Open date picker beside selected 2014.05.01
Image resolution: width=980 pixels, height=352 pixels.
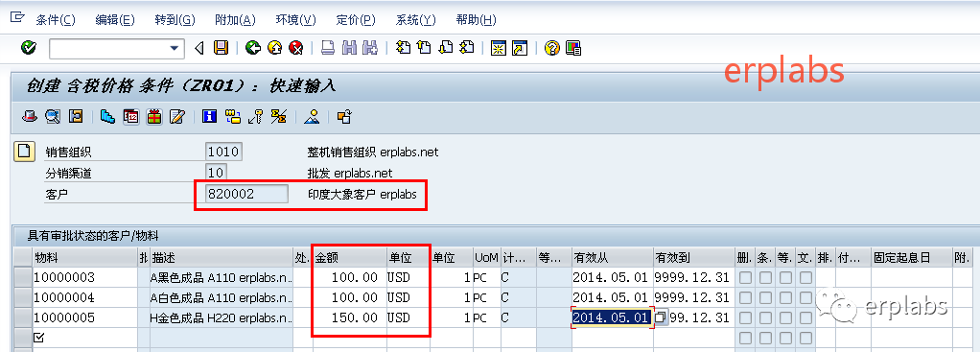pos(662,317)
